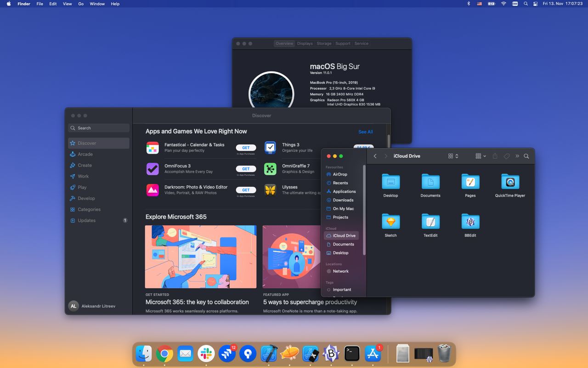588x368 pixels.
Task: Click Finder back arrow in toolbar
Action: click(375, 156)
